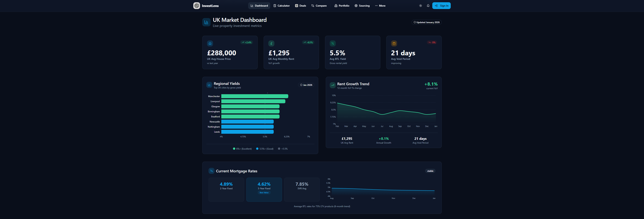Image resolution: width=644 pixels, height=219 pixels.
Task: Click the Regional Yields chart icon
Action: [209, 85]
